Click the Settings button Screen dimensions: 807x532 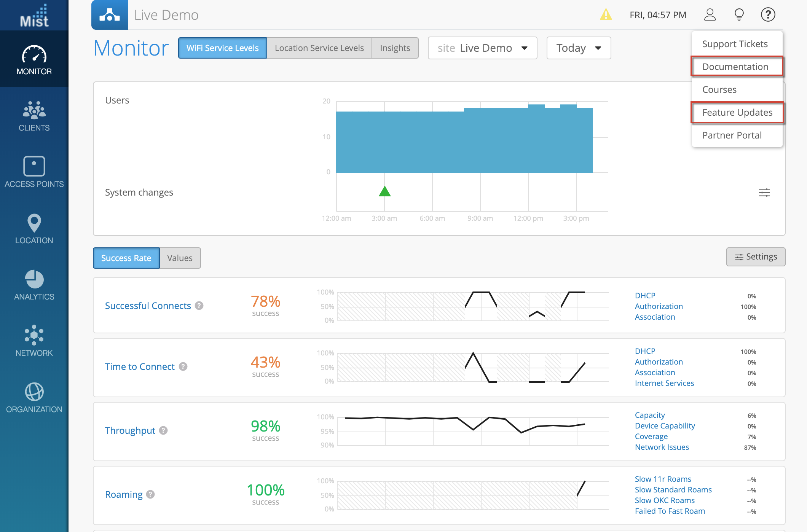756,257
